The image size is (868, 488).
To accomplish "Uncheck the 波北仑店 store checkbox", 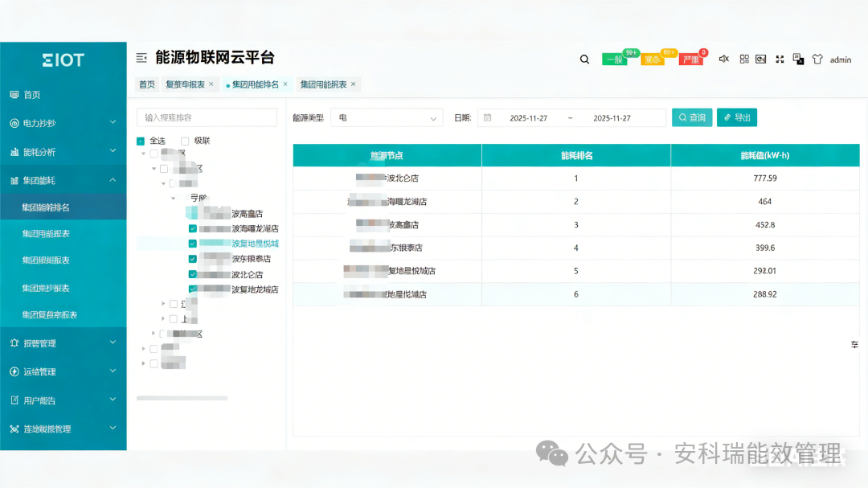I will (x=192, y=274).
